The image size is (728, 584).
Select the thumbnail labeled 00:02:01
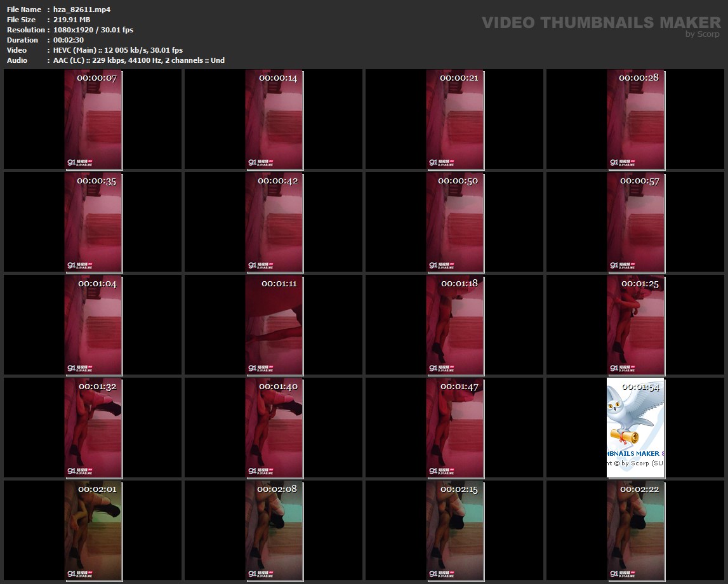pyautogui.click(x=93, y=531)
